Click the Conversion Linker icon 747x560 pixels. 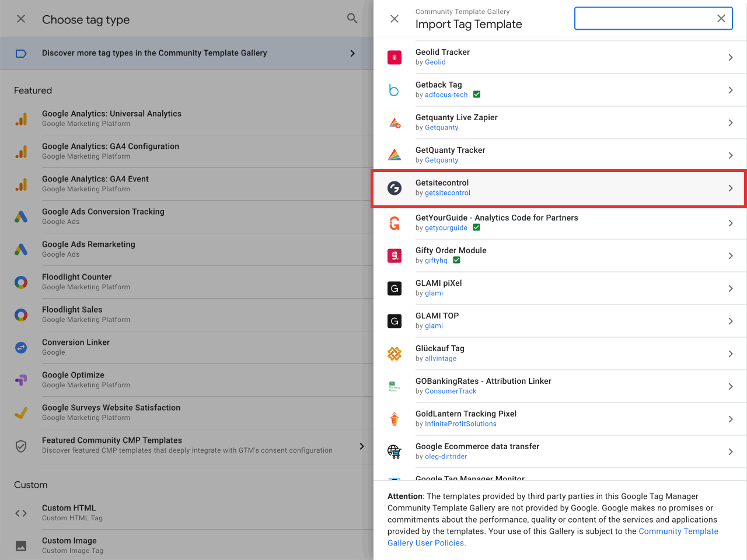pyautogui.click(x=22, y=347)
